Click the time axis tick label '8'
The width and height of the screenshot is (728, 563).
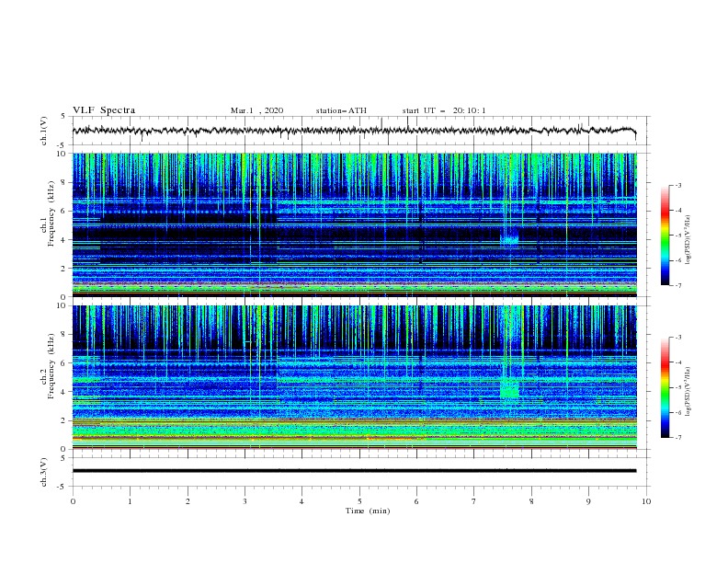pos(531,501)
